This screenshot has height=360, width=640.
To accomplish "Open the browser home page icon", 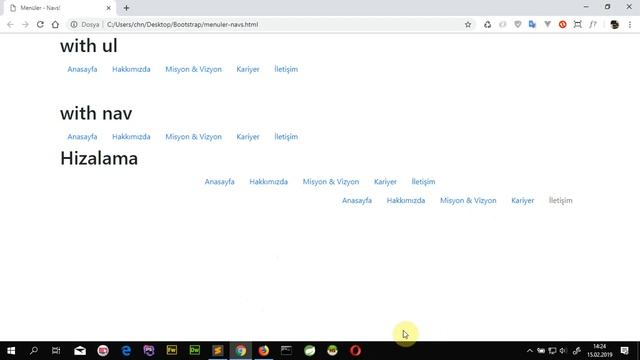I will click(x=55, y=24).
